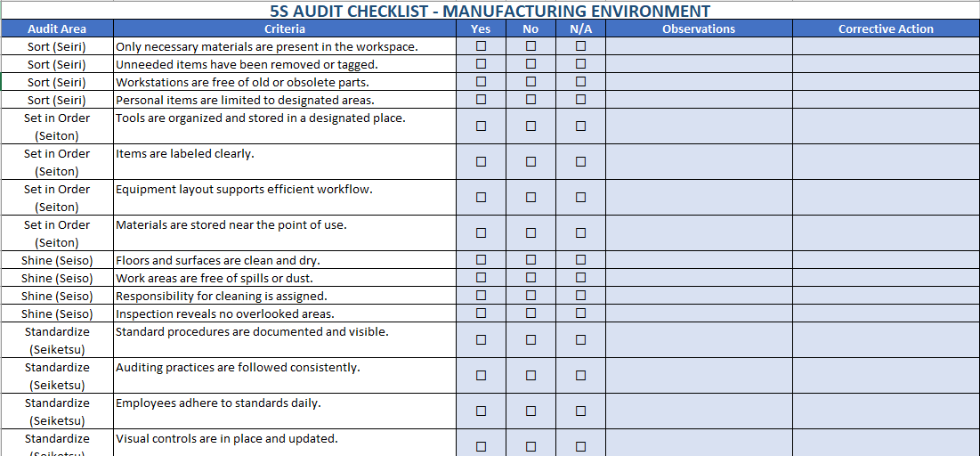This screenshot has height=456, width=980.
Task: Check Yes for 'Work areas are free of spills'
Action: pos(481,278)
